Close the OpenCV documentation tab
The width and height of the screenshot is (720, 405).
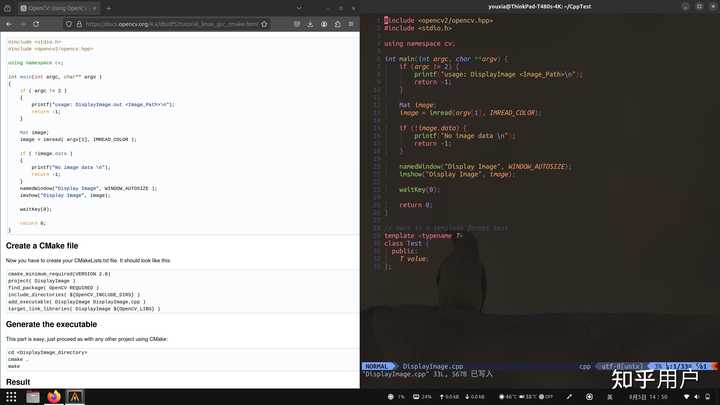click(95, 8)
